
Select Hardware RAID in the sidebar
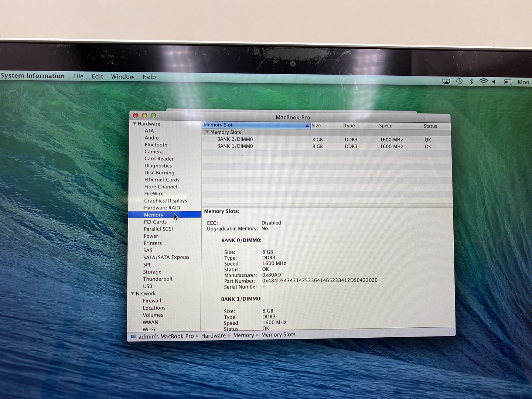[162, 208]
